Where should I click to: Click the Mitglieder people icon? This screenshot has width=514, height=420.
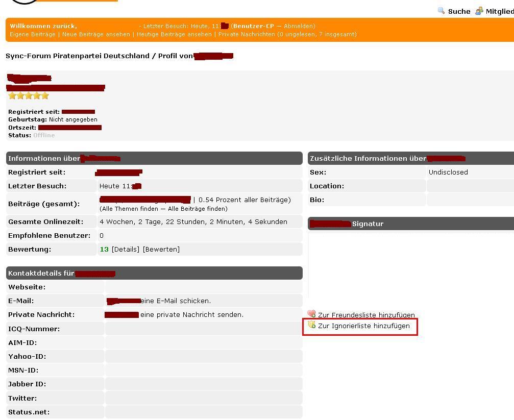479,11
